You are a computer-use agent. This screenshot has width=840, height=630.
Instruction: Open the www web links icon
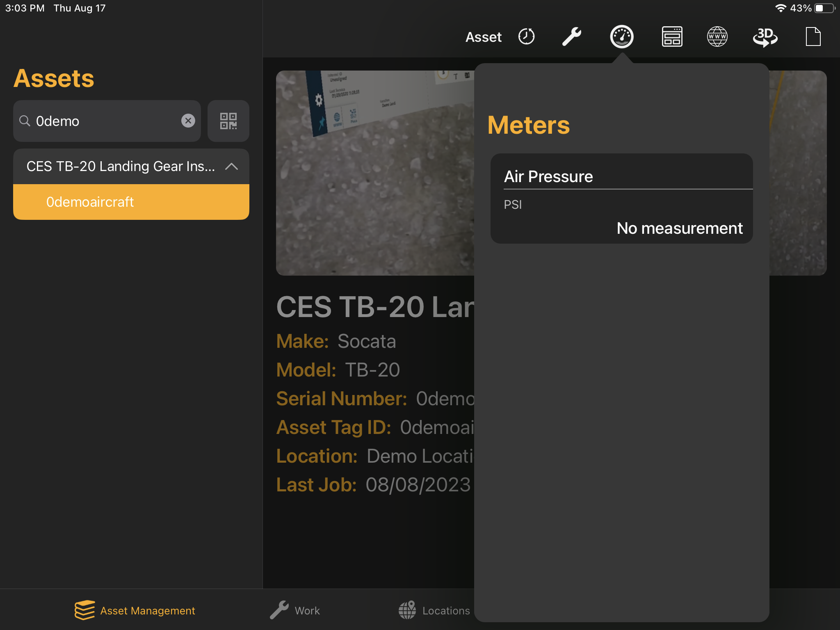click(x=718, y=37)
